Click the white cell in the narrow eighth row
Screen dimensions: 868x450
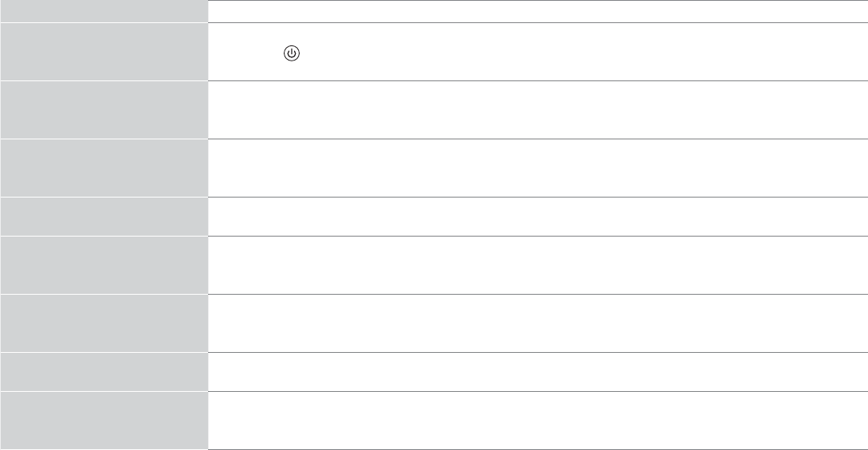(538, 372)
